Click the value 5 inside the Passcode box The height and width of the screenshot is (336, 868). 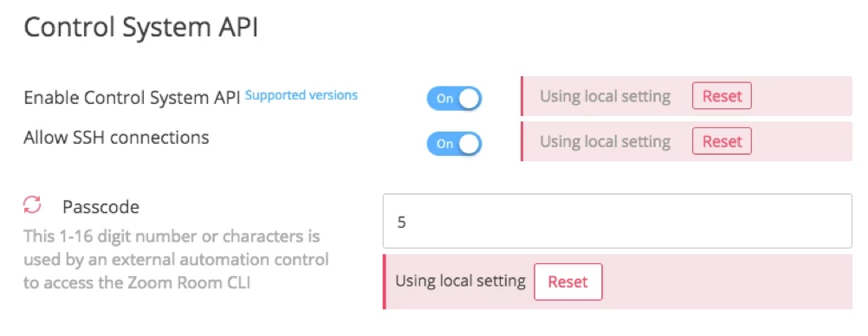[401, 223]
